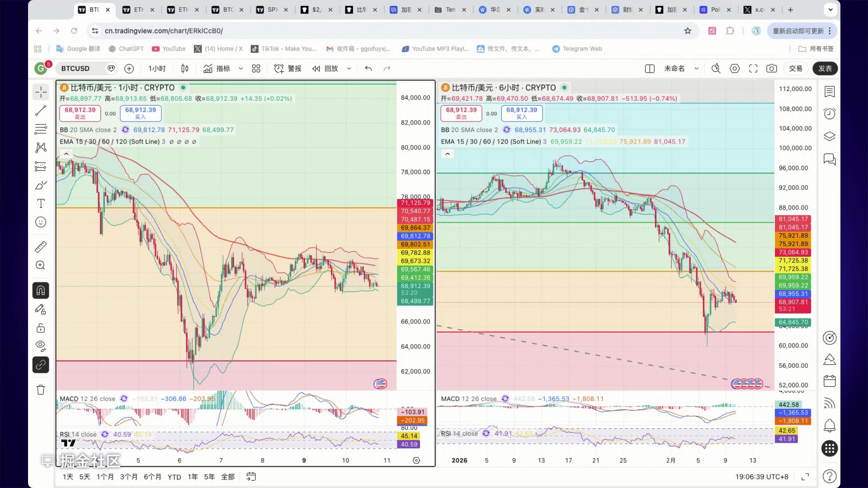The height and width of the screenshot is (488, 868).
Task: Collapse the left chart indicator legend
Action: (x=66, y=154)
